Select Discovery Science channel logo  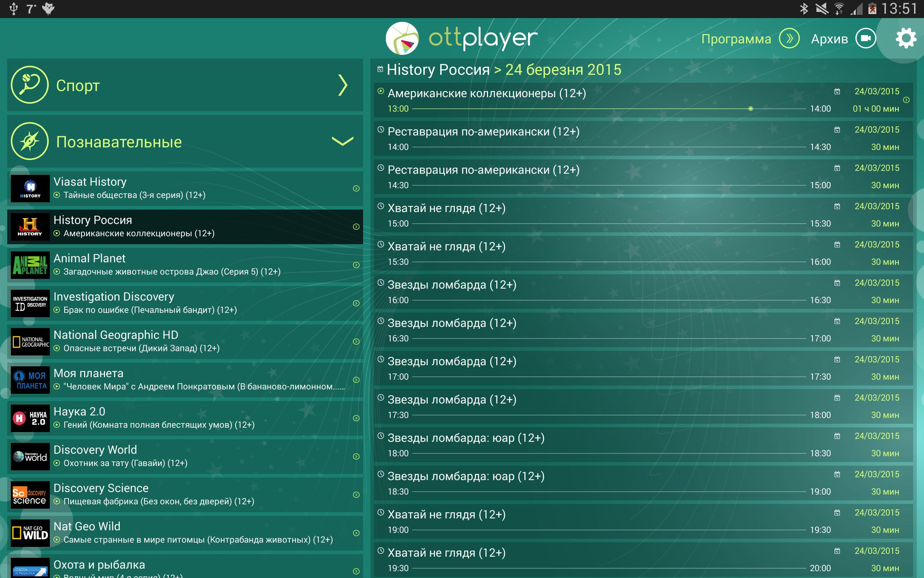(x=30, y=495)
